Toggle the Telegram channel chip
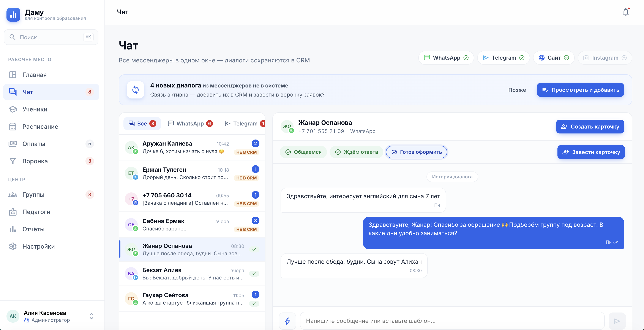 click(x=504, y=58)
